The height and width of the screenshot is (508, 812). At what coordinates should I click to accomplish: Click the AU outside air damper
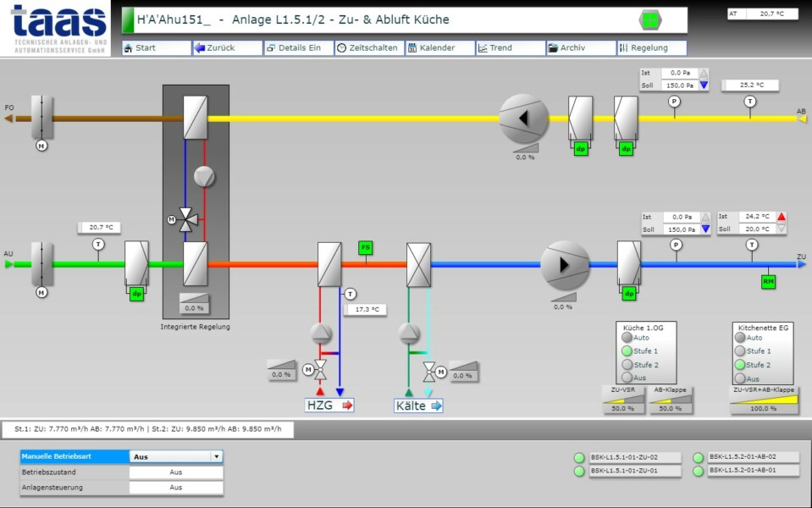(x=41, y=265)
